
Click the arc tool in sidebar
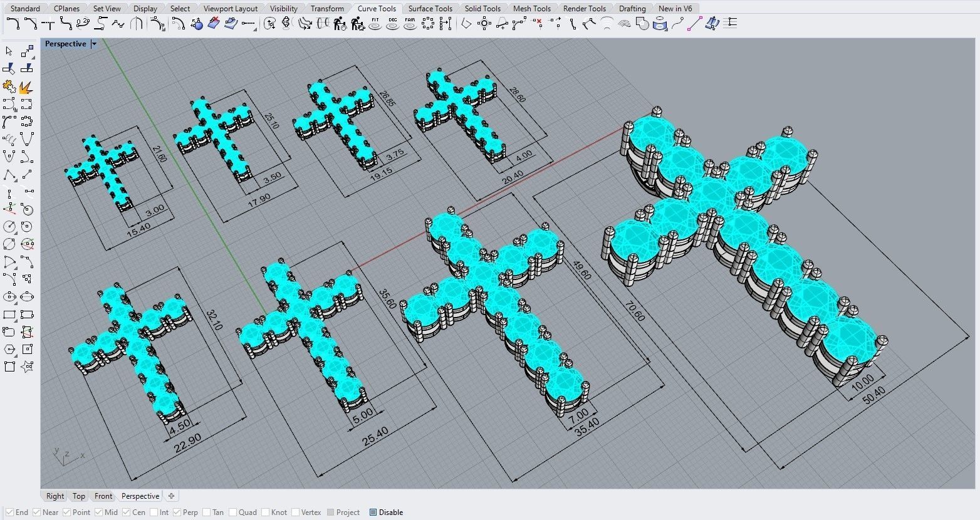point(9,261)
